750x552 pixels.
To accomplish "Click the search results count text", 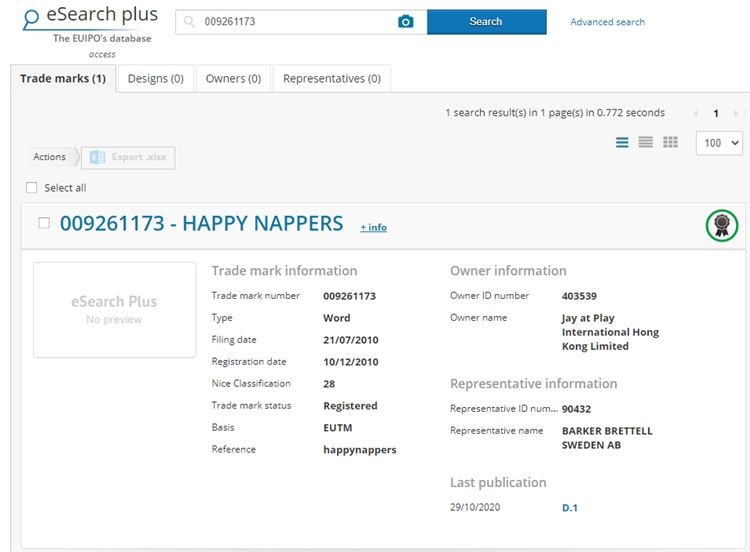I will coord(555,113).
